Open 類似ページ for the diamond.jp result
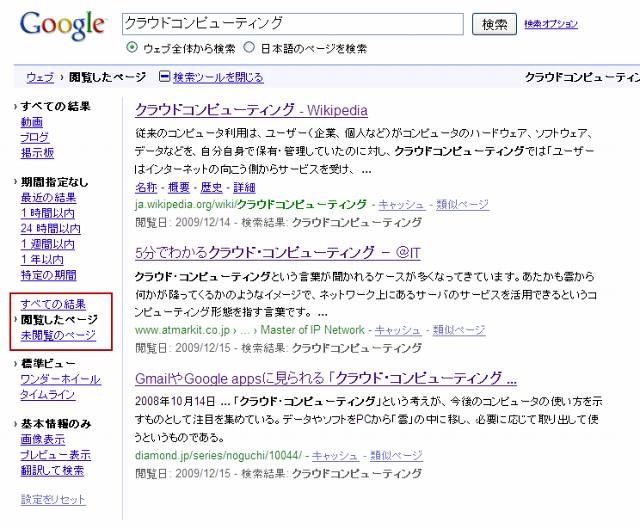 coord(396,456)
